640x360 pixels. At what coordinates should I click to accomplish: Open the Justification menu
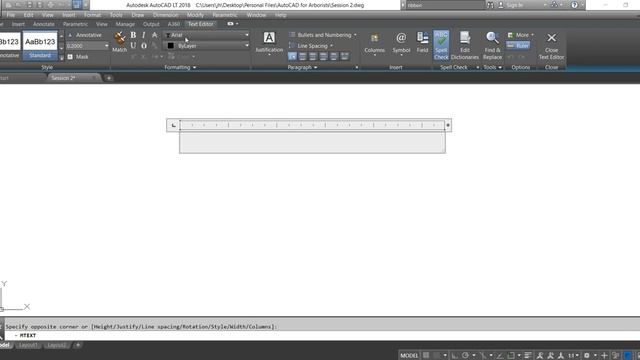click(x=269, y=42)
